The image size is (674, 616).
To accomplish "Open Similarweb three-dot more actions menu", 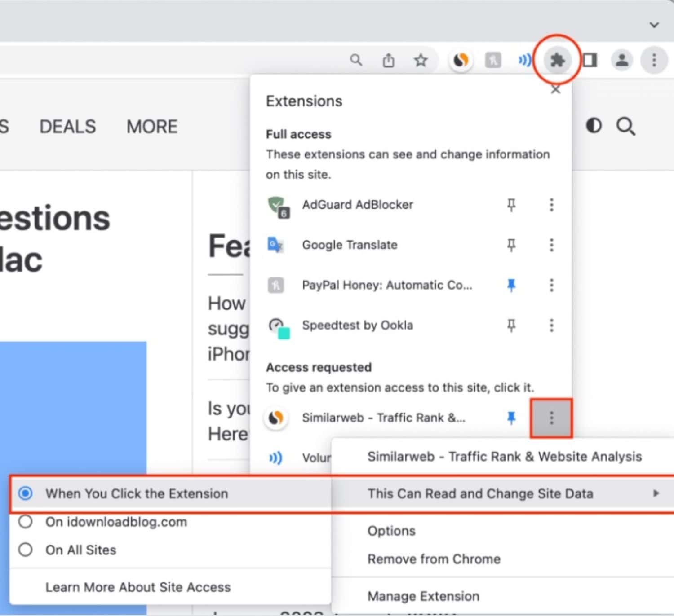I will tap(551, 418).
